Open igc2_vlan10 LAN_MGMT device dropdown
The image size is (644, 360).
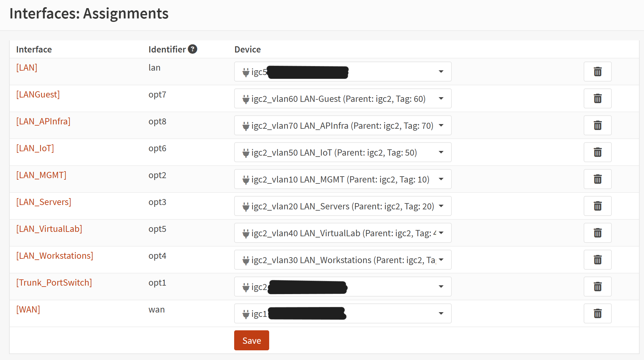coord(343,179)
